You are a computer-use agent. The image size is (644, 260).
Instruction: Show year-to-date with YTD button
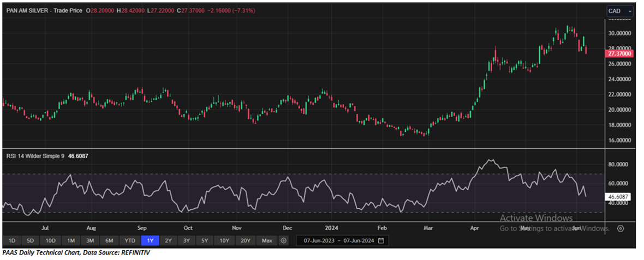pyautogui.click(x=129, y=240)
